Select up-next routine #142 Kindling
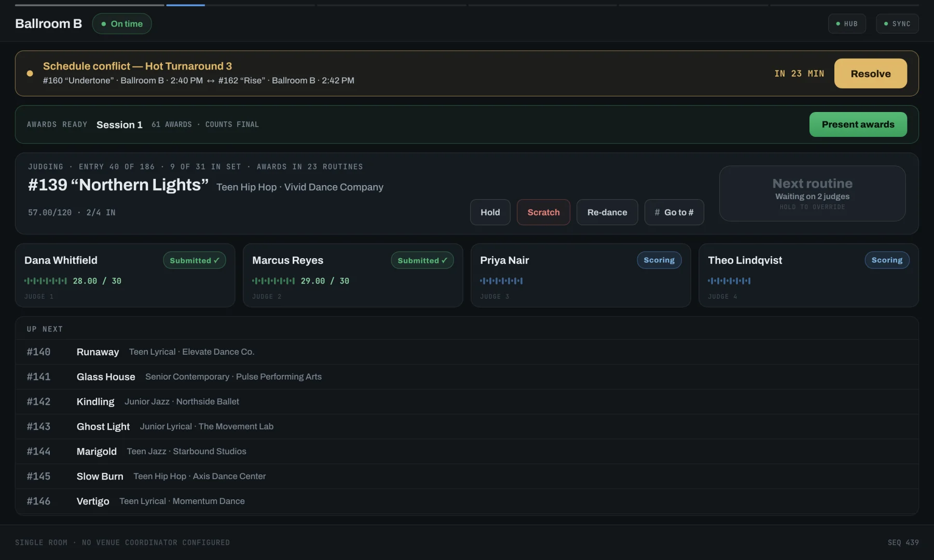This screenshot has width=934, height=560. coord(467,402)
